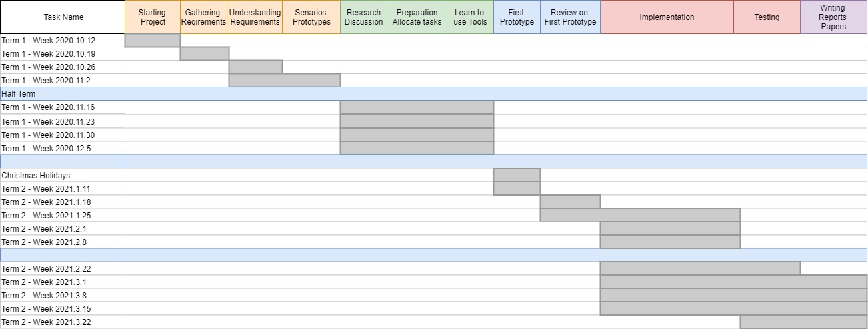Select the Writing Reports Papers header

[x=833, y=17]
